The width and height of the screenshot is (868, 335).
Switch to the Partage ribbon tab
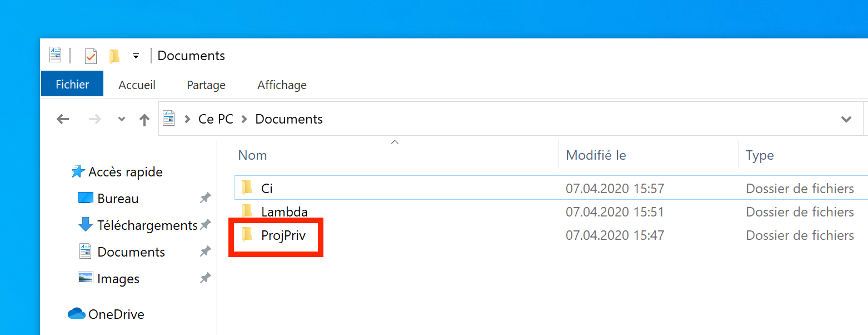(206, 85)
